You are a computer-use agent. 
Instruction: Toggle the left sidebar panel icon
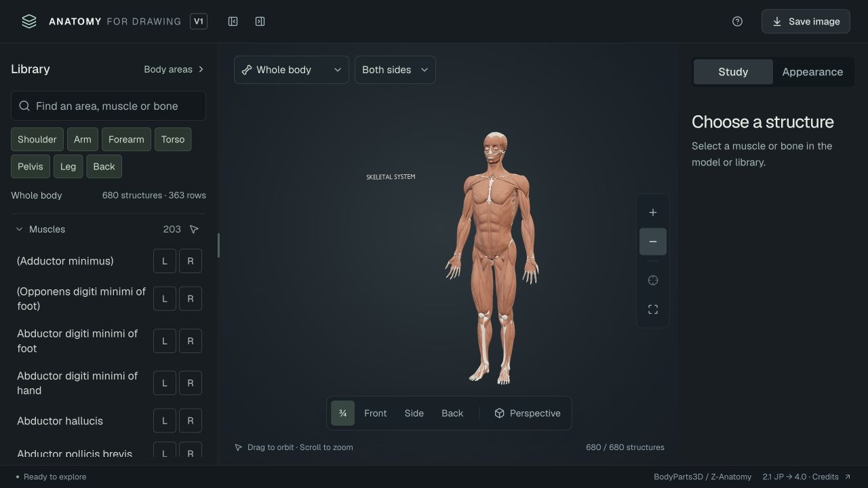coord(233,22)
